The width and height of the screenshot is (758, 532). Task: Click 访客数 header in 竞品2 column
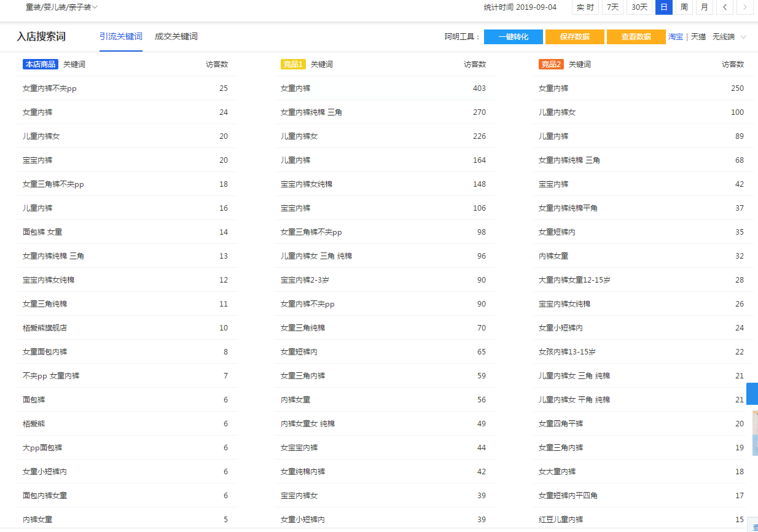(x=733, y=64)
